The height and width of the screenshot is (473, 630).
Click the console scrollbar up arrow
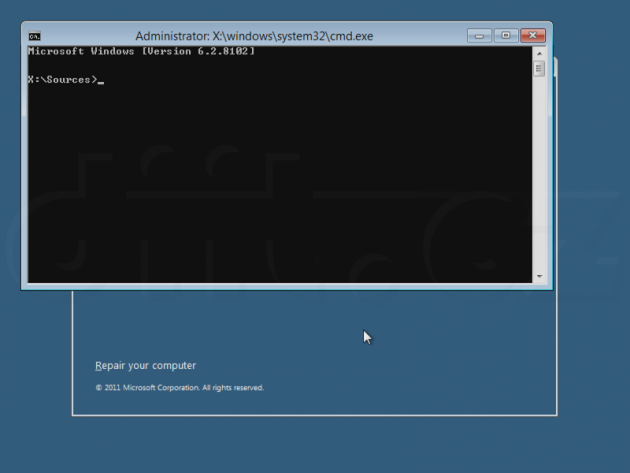540,53
